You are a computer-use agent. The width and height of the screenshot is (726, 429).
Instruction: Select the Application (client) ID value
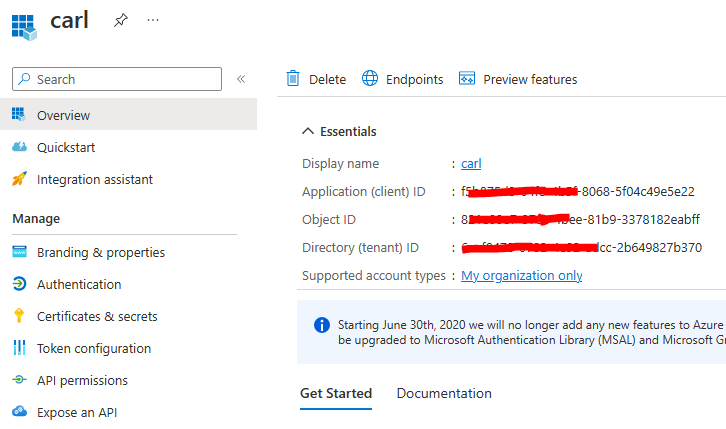[x=578, y=191]
